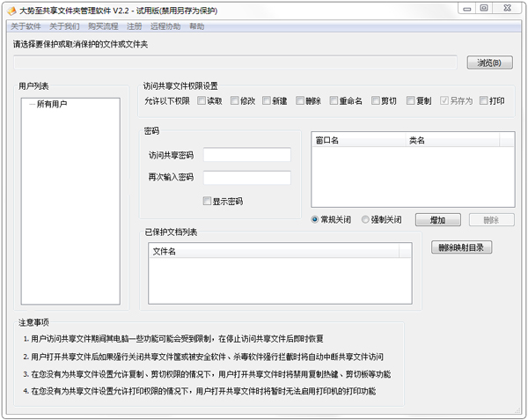Click the 浏览(B) browse button
Viewport: 528px width, 420px height.
point(489,63)
